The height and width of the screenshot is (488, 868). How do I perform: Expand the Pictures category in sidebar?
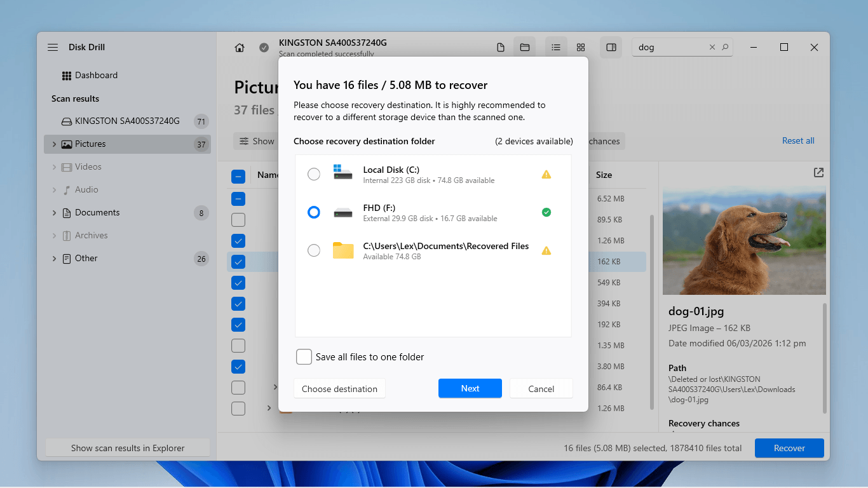tap(54, 144)
